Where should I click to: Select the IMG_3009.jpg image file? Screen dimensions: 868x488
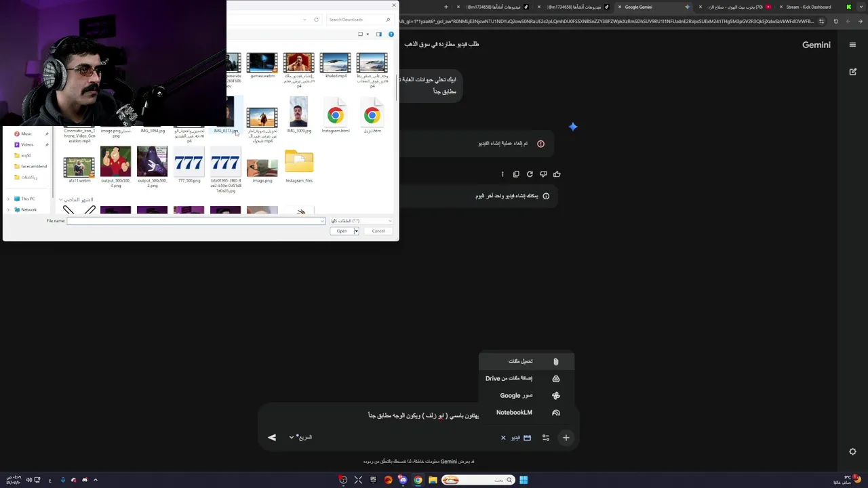tap(299, 115)
